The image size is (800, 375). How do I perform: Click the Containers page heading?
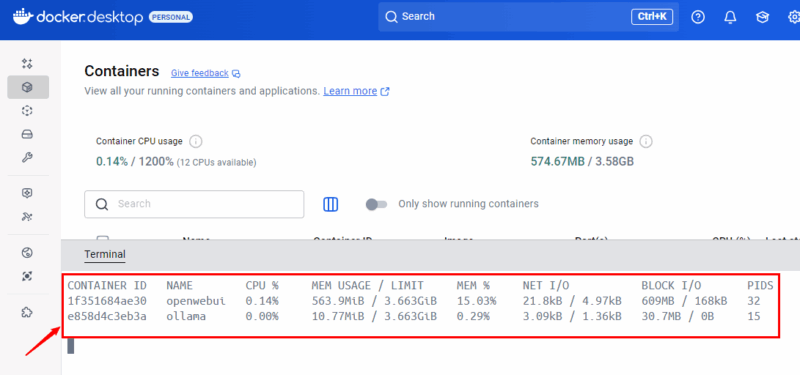coord(122,71)
